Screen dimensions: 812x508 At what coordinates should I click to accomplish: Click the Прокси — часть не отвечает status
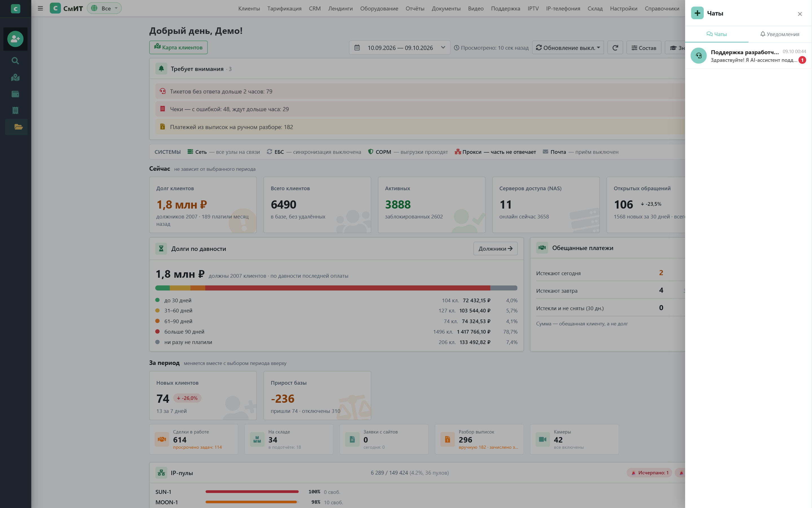(x=495, y=152)
